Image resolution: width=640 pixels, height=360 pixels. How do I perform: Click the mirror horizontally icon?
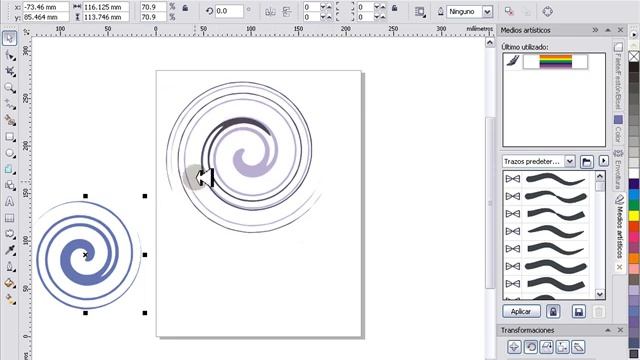tap(270, 12)
